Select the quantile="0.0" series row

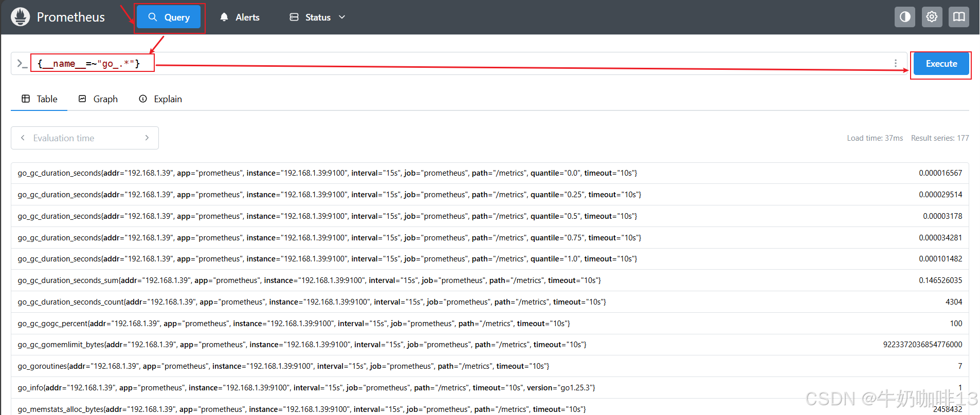[489, 173]
